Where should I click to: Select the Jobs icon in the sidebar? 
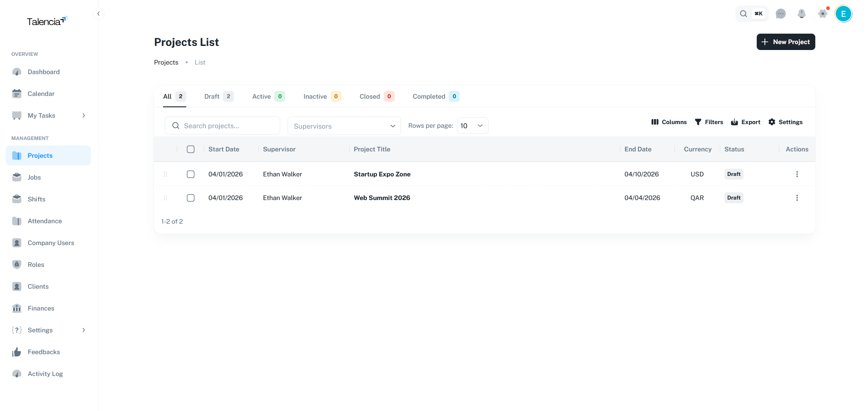pyautogui.click(x=17, y=177)
